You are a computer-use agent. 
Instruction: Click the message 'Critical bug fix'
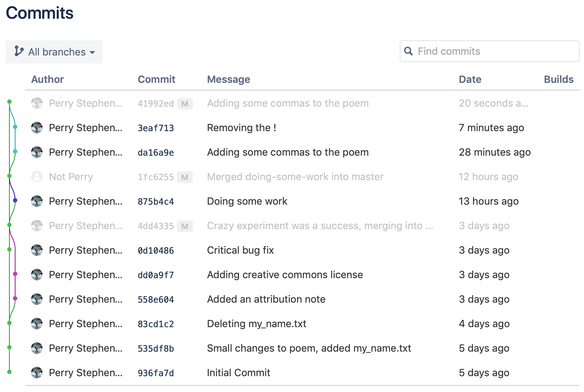click(240, 250)
